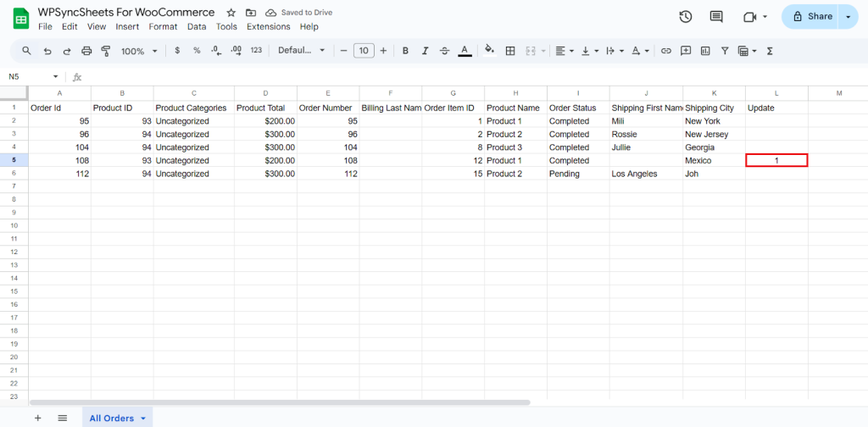Select the All Orders sheet tab
Screen dimensions: 868x427
click(111, 419)
